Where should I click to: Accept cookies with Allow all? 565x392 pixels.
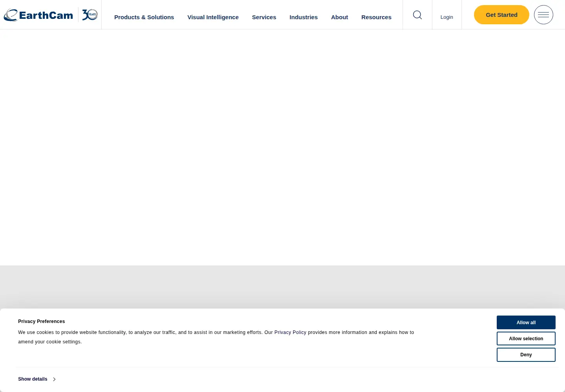pyautogui.click(x=526, y=323)
